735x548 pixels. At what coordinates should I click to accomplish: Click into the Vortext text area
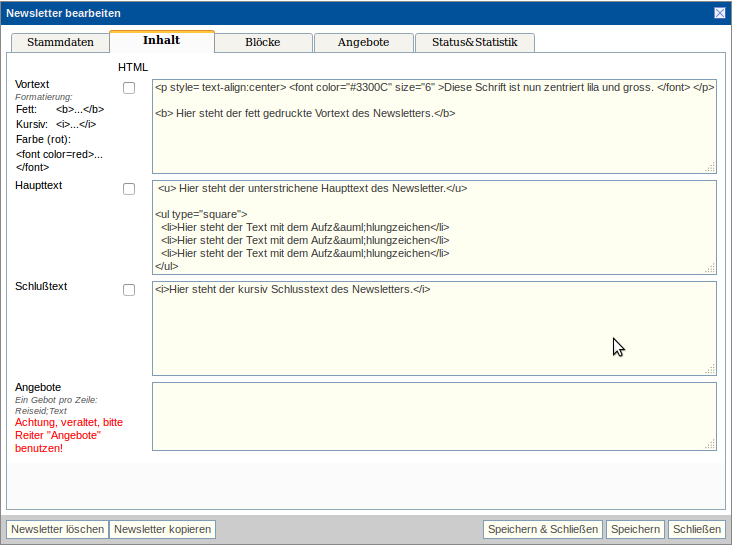coord(434,140)
